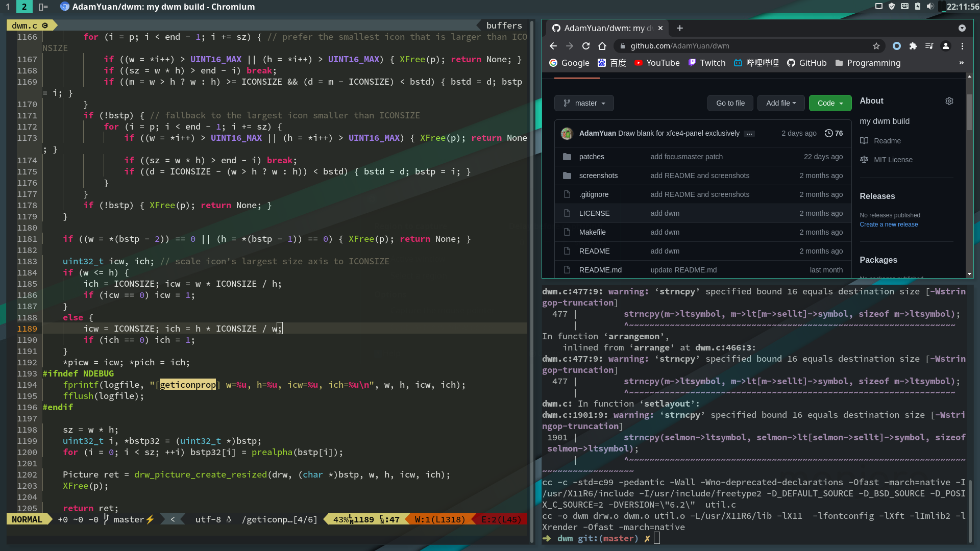
Task: Open the Add file dropdown
Action: [781, 103]
